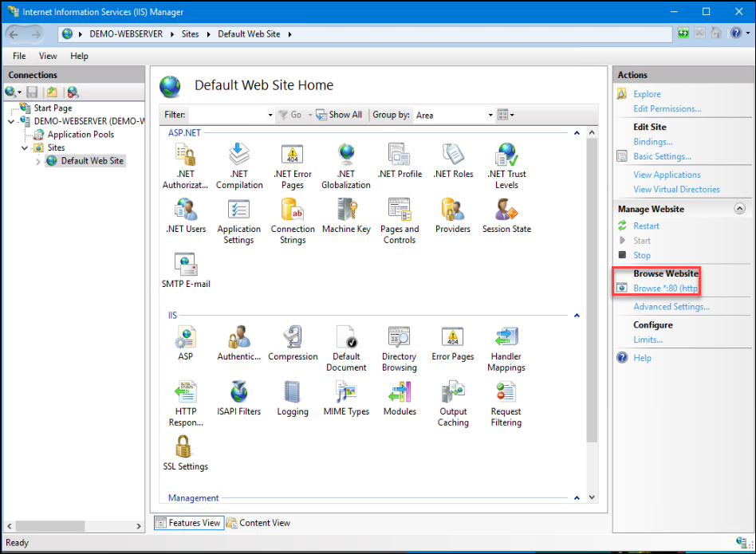Image resolution: width=756 pixels, height=554 pixels.
Task: Collapse the IIS group
Action: (x=577, y=316)
